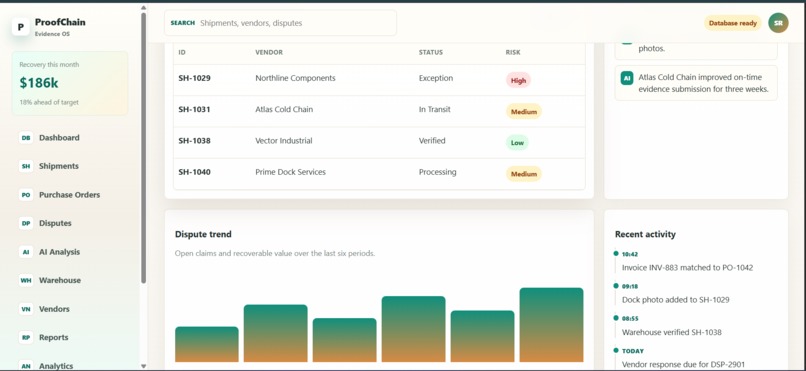Screen dimensions: 806x371
Task: Select shipment ID SH-1040
Action: point(194,172)
